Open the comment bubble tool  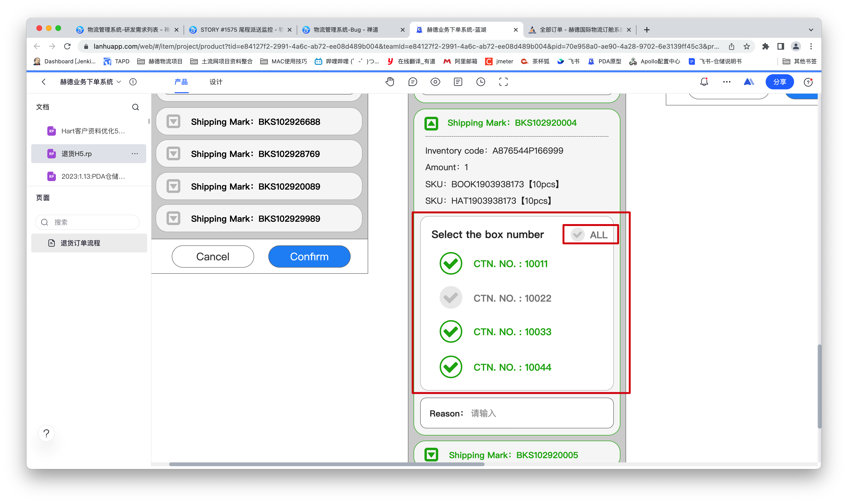(412, 82)
